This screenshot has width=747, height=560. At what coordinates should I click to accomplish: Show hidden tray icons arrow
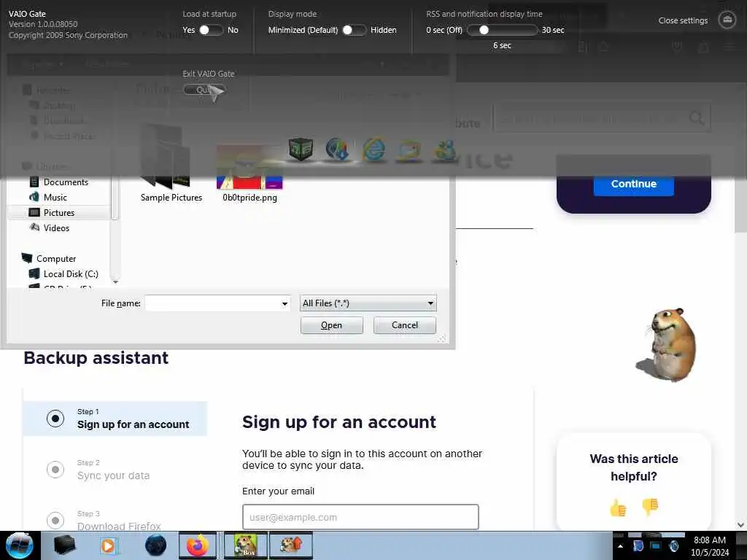click(620, 546)
